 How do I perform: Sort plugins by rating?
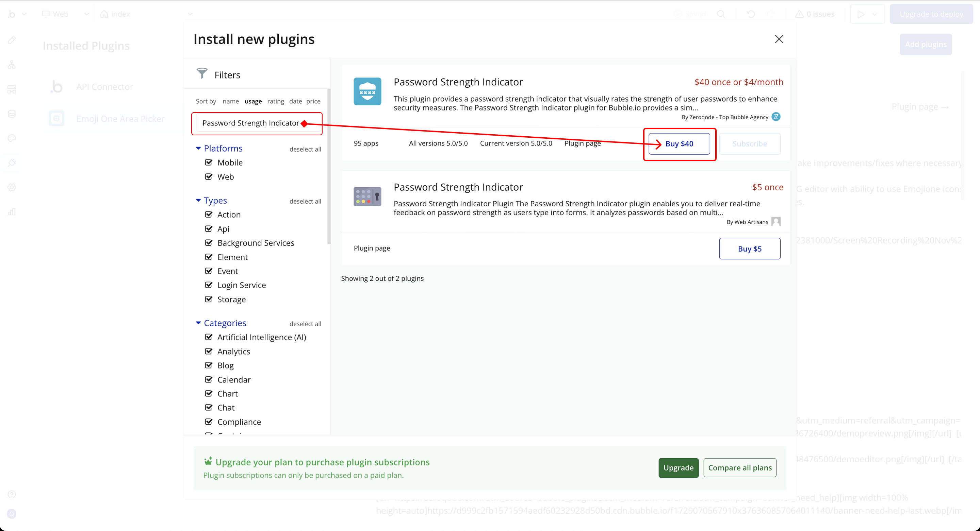275,101
